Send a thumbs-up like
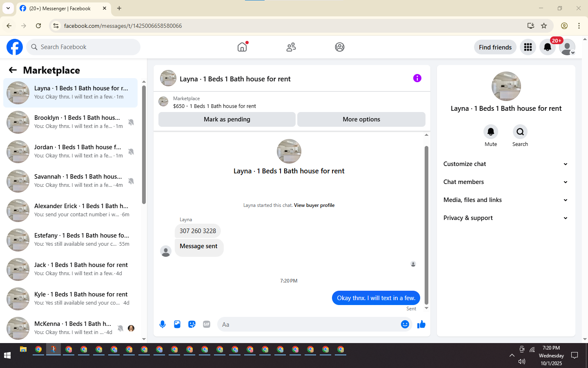The width and height of the screenshot is (588, 368). pyautogui.click(x=421, y=324)
